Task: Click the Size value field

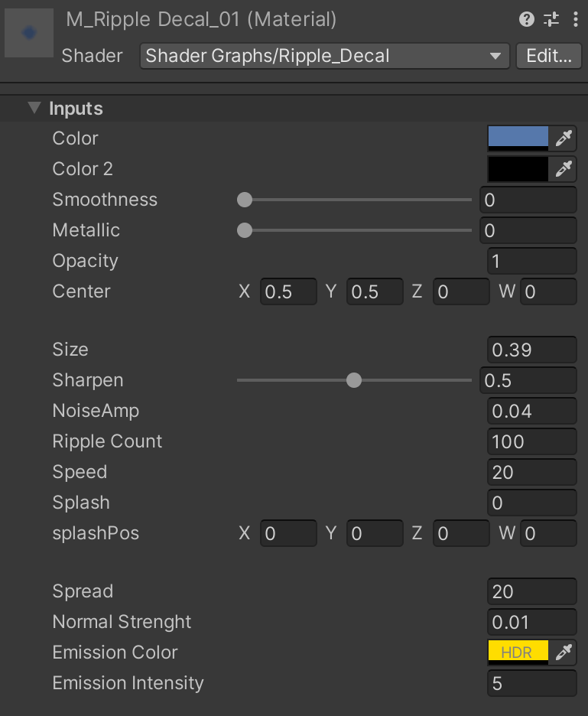Action: [531, 350]
